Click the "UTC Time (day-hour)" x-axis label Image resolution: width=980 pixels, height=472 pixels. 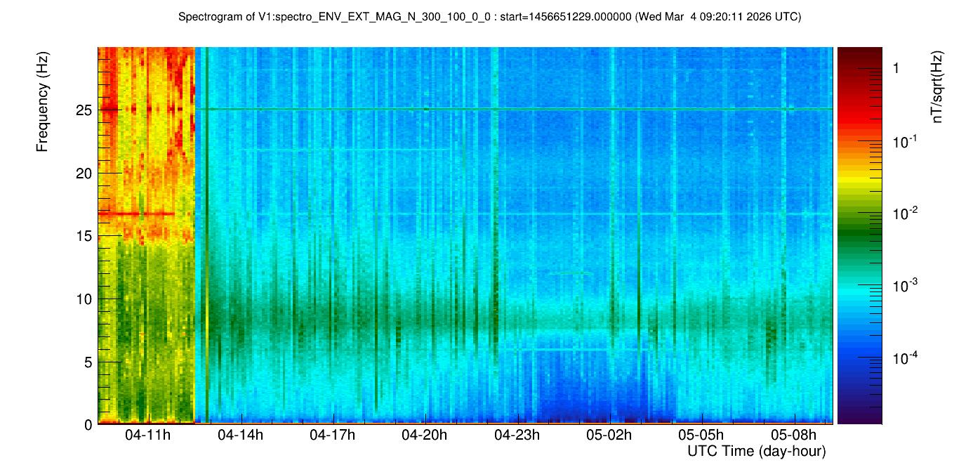[756, 451]
